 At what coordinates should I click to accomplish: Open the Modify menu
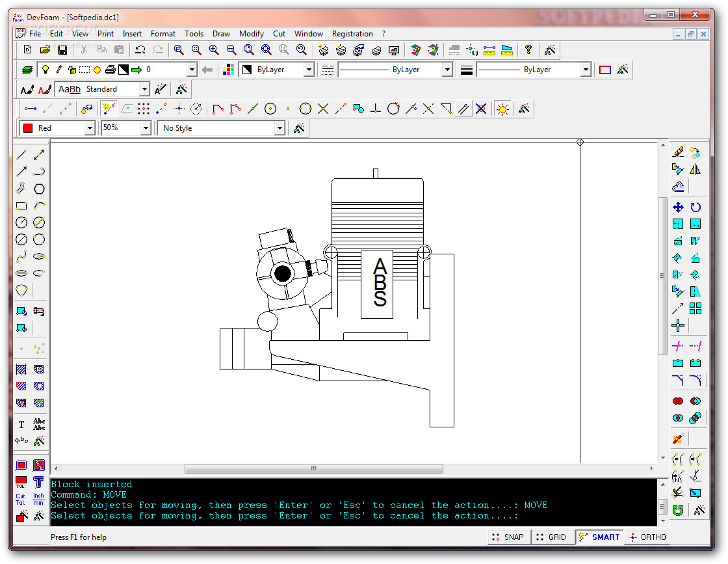[x=251, y=34]
